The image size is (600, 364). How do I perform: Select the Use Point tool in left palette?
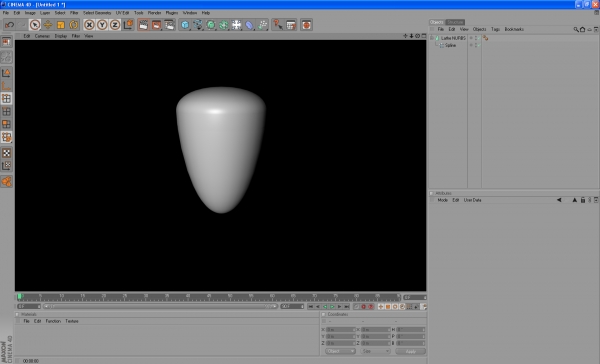pyautogui.click(x=7, y=98)
